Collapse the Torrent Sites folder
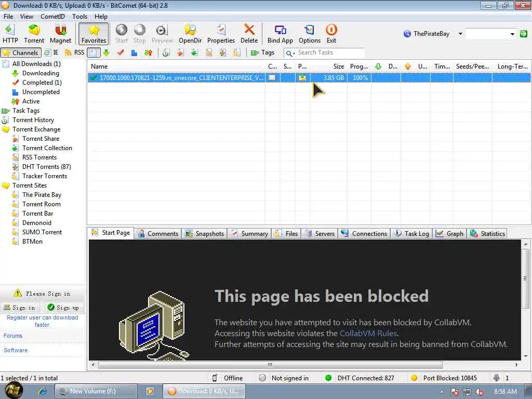Viewport: 532px width, 399px height. pos(30,185)
